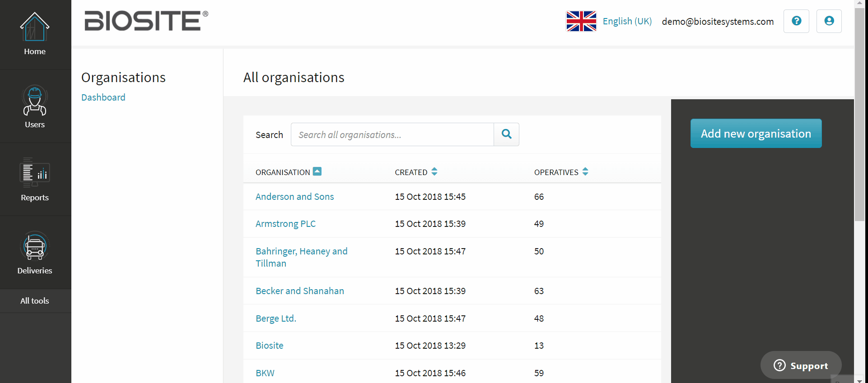Click demo@biositesystems.com account email
This screenshot has width=868, height=383.
tap(718, 22)
